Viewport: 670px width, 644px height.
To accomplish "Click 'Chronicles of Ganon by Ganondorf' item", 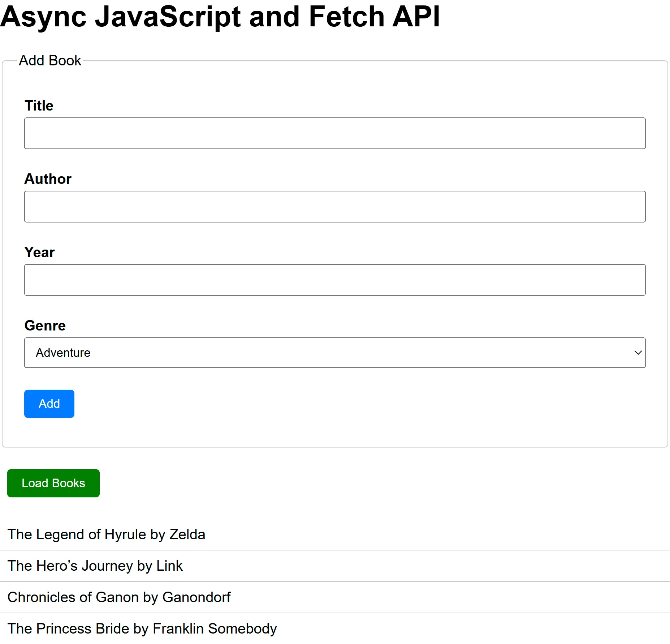I will (119, 597).
